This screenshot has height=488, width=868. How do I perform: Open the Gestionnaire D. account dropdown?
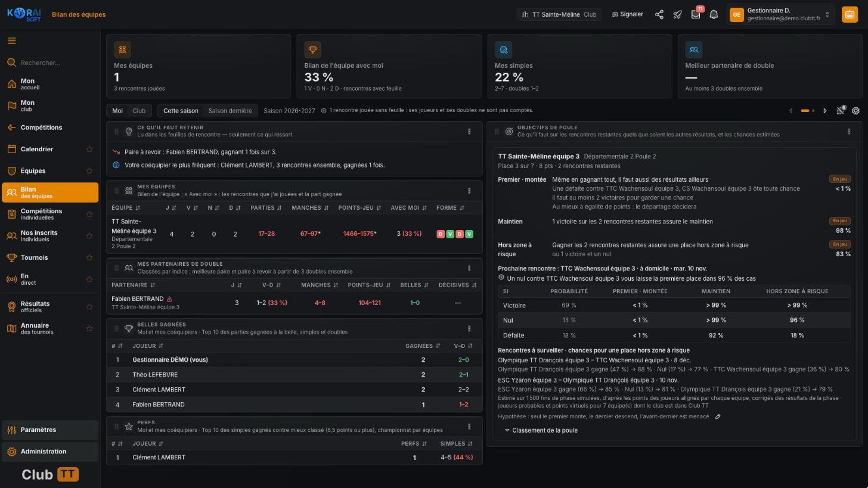click(781, 14)
